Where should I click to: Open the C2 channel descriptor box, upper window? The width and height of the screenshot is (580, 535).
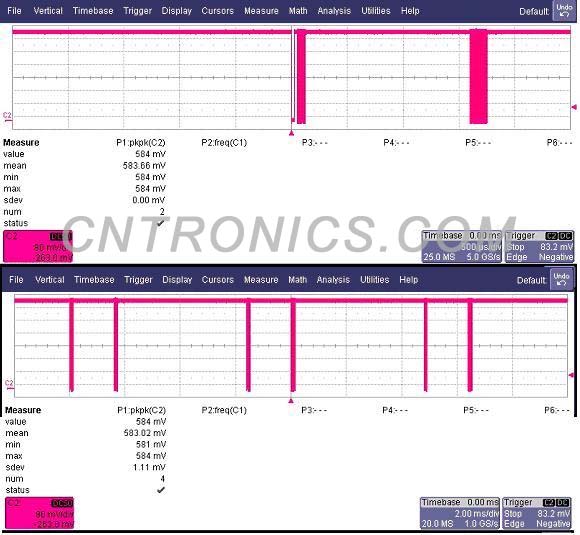point(38,246)
